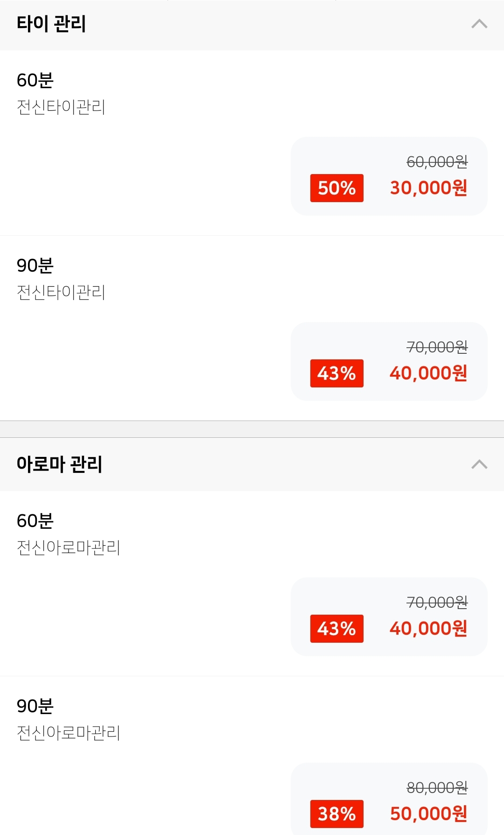Open the 90분 전신아로마관리 course
The height and width of the screenshot is (835, 504).
68,719
